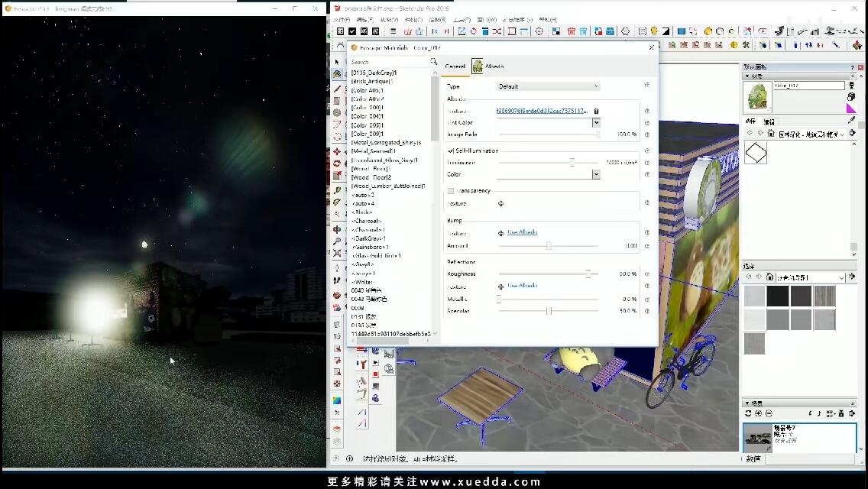Select the arrow Select tool in SketchUp toolbar
868x489 pixels.
[x=337, y=62]
